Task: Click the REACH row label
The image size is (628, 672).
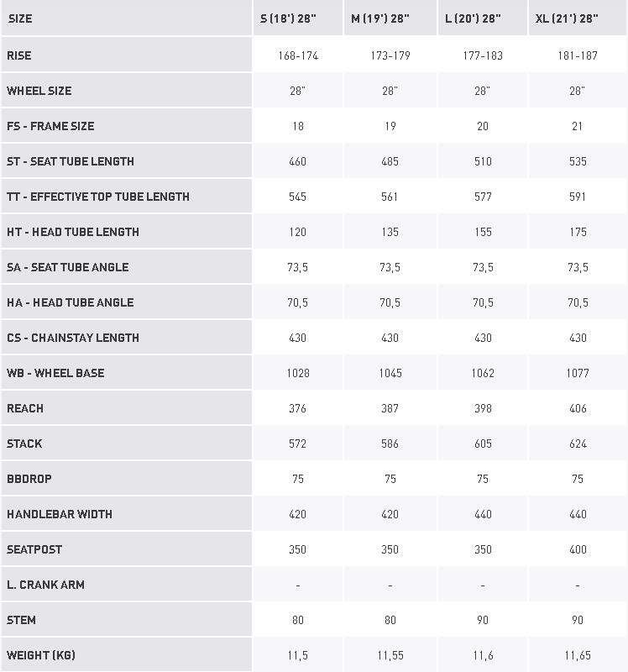Action: click(x=25, y=408)
